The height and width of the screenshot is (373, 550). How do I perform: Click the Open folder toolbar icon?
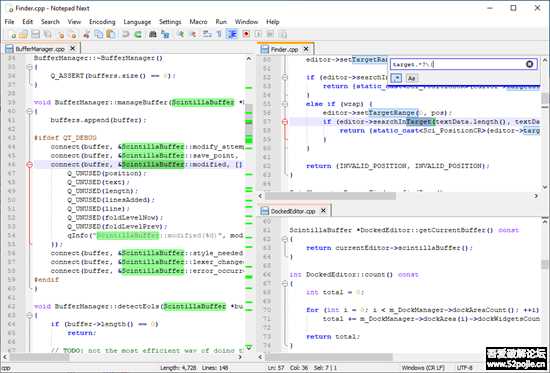click(x=23, y=34)
